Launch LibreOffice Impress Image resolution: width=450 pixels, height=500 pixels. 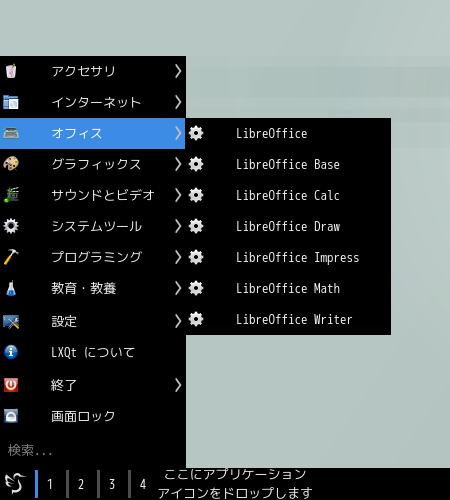(288, 257)
